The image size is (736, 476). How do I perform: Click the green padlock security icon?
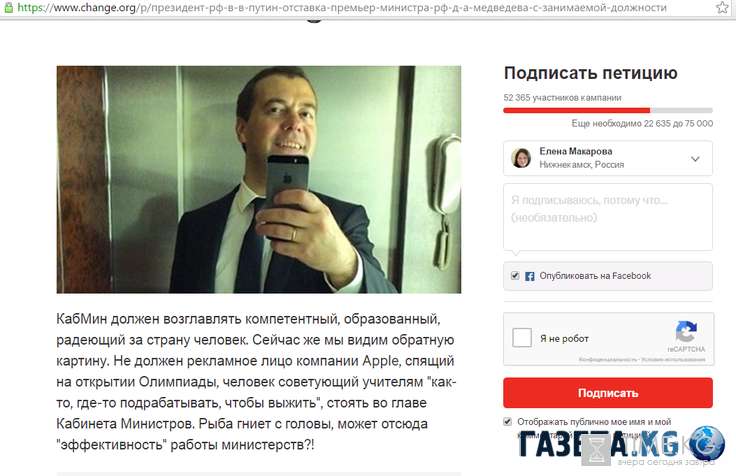(x=8, y=7)
